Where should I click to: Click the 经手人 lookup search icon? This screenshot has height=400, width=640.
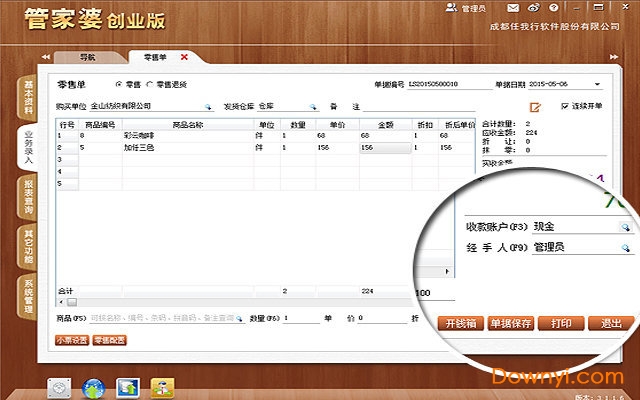point(625,246)
